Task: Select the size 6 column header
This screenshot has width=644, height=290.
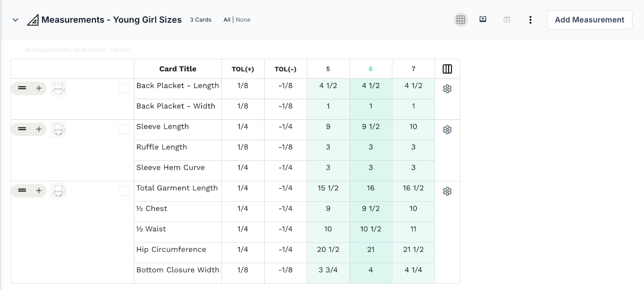Action: 370,69
